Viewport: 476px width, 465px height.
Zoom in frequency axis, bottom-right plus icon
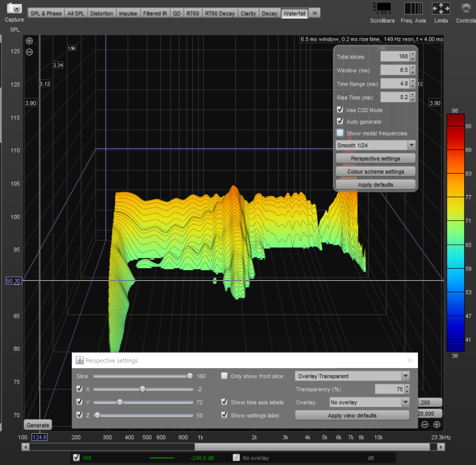(437, 424)
